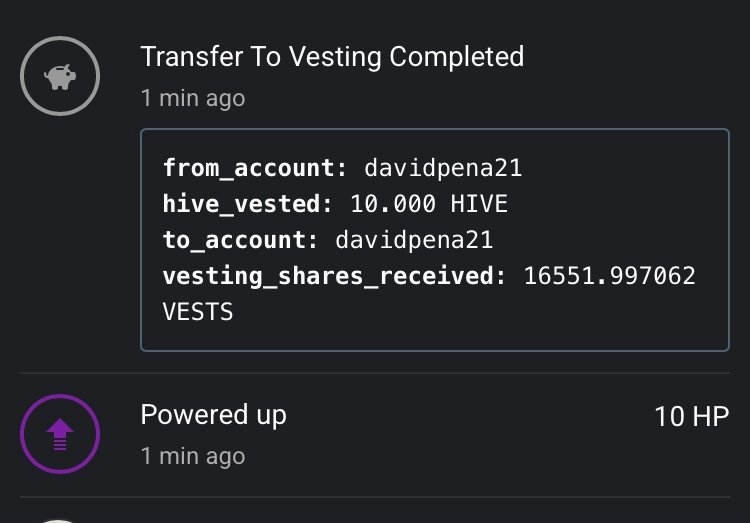Click timestamp below Powered up
Screen dimensions: 750x523
coord(192,456)
